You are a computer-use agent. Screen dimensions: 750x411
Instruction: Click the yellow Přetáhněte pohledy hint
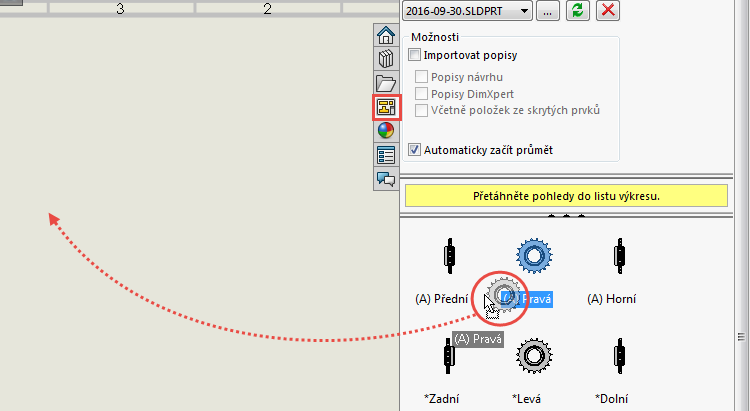566,196
